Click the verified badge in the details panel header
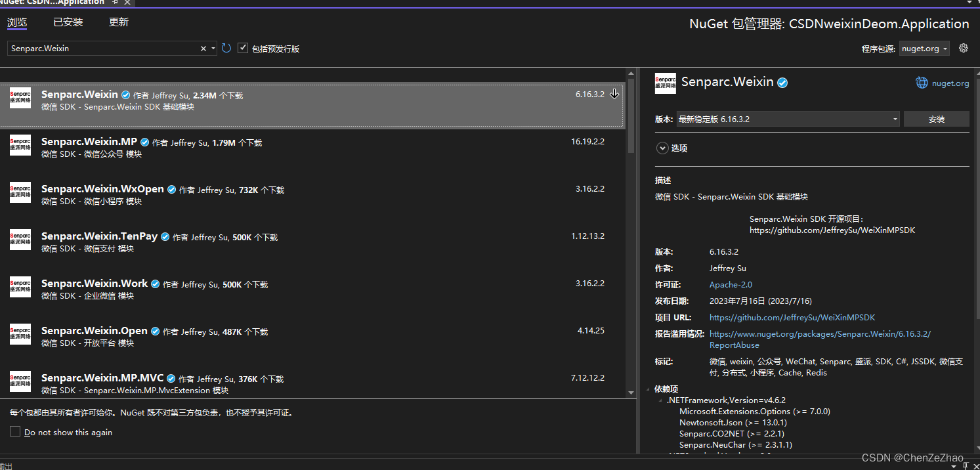The width and height of the screenshot is (980, 470). 782,83
